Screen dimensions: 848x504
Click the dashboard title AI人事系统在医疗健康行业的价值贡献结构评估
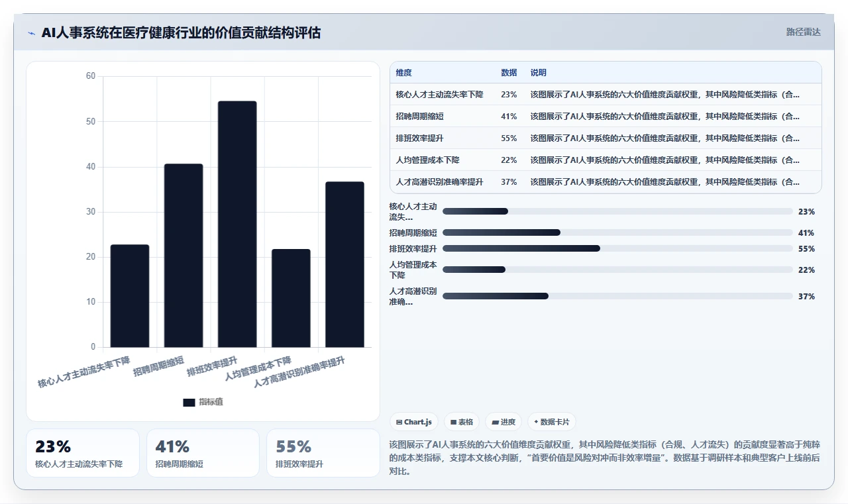181,32
